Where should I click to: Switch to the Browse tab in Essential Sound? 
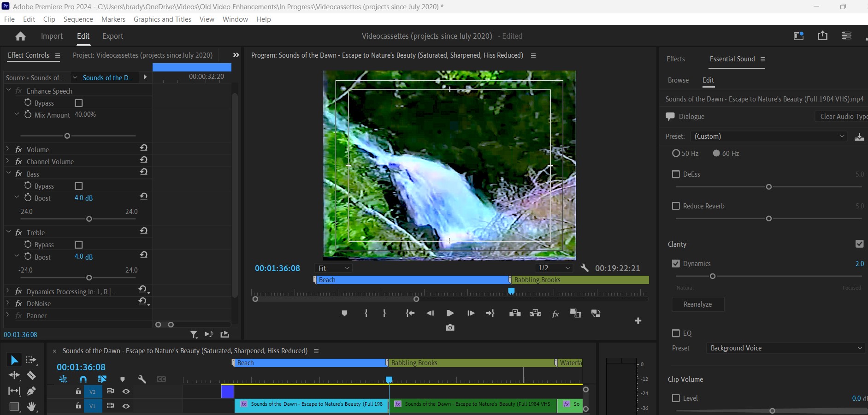pos(678,80)
